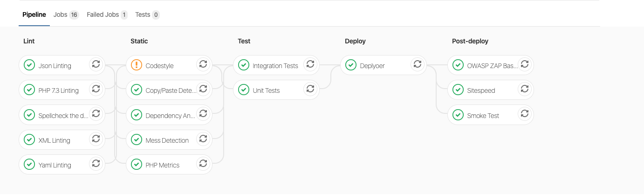Retry the Json Linting job
Screen dimensions: 644x195
click(96, 65)
